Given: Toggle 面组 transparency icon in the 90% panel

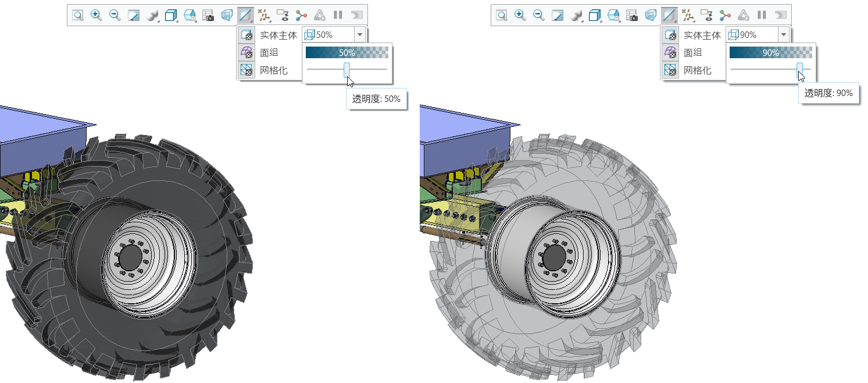Looking at the screenshot, I should click(x=670, y=52).
